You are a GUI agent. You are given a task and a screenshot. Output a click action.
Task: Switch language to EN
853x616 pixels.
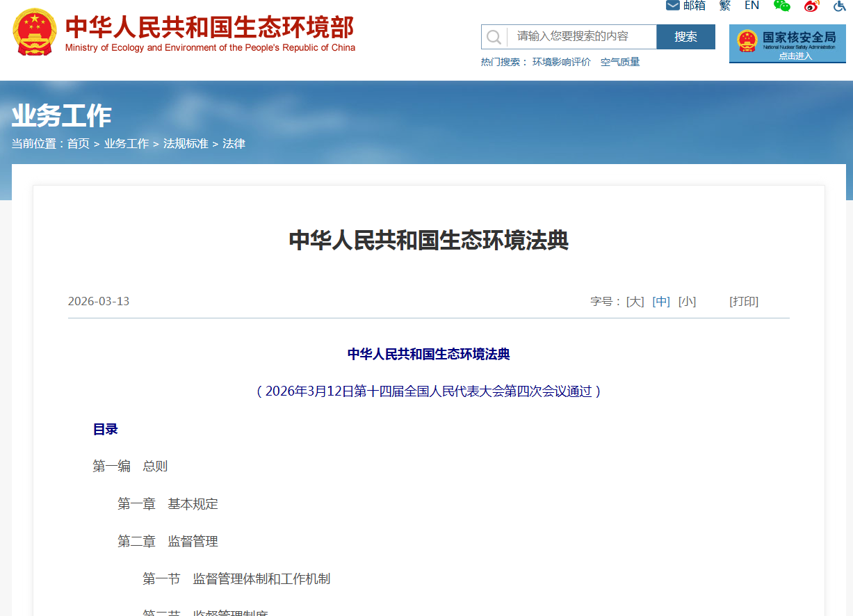point(752,6)
